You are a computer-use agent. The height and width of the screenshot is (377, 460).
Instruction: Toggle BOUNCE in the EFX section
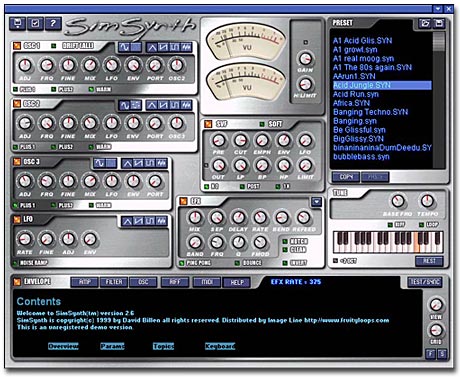point(237,263)
